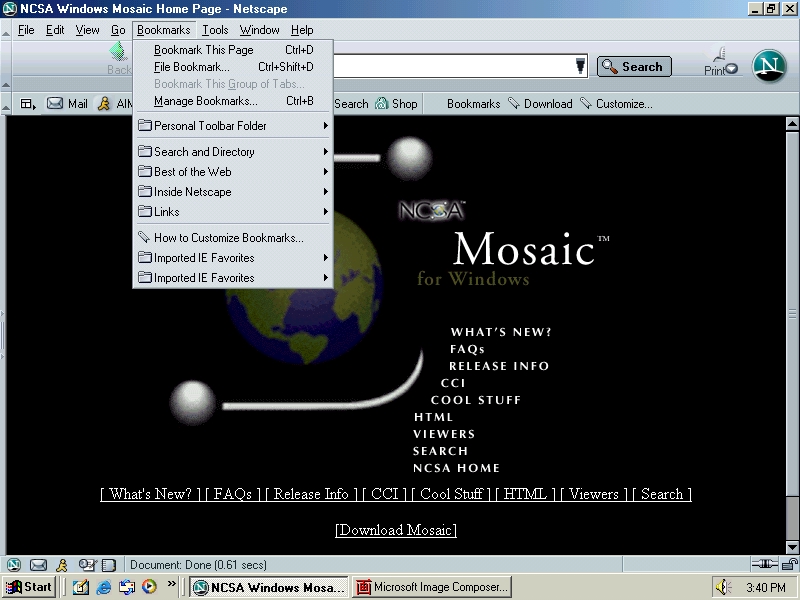Viewport: 800px width, 600px height.
Task: Click Search on the personal toolbar
Action: click(351, 104)
